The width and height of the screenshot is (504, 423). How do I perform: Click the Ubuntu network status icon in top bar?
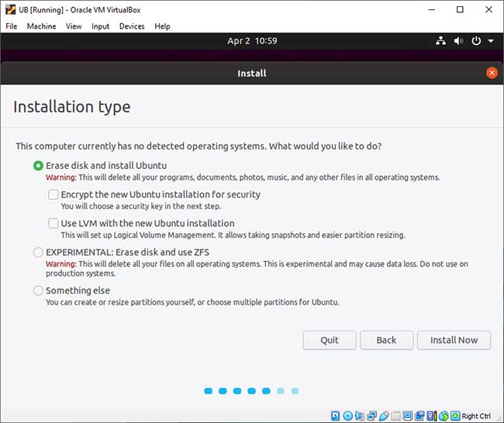pyautogui.click(x=440, y=41)
